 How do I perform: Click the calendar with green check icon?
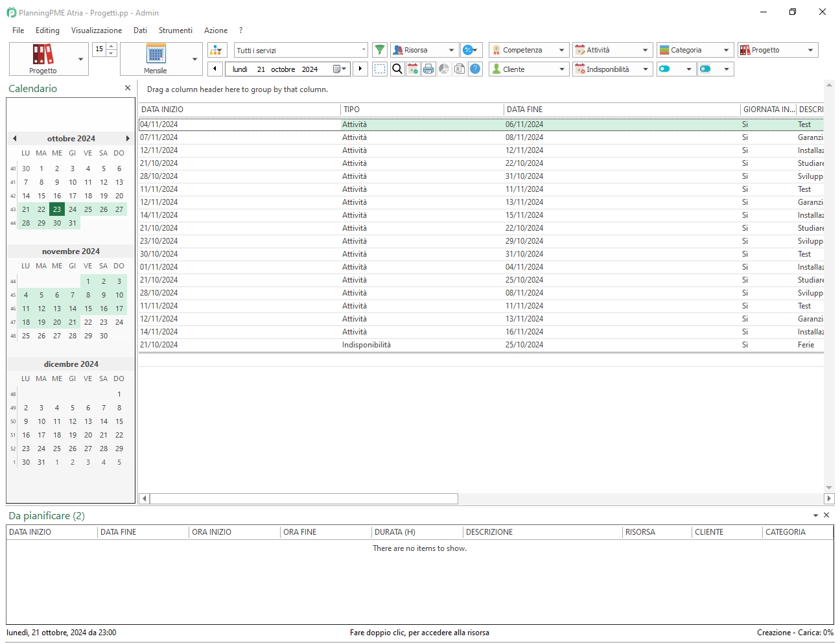pos(413,69)
